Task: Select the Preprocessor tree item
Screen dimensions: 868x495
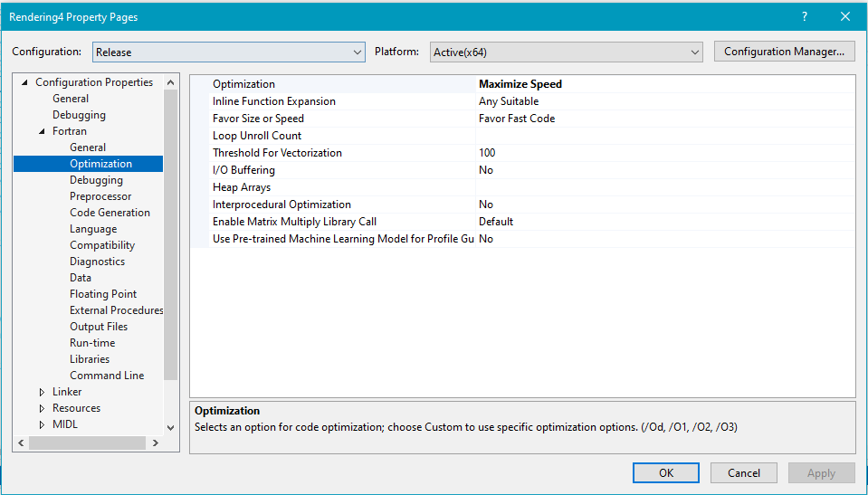Action: (x=100, y=196)
